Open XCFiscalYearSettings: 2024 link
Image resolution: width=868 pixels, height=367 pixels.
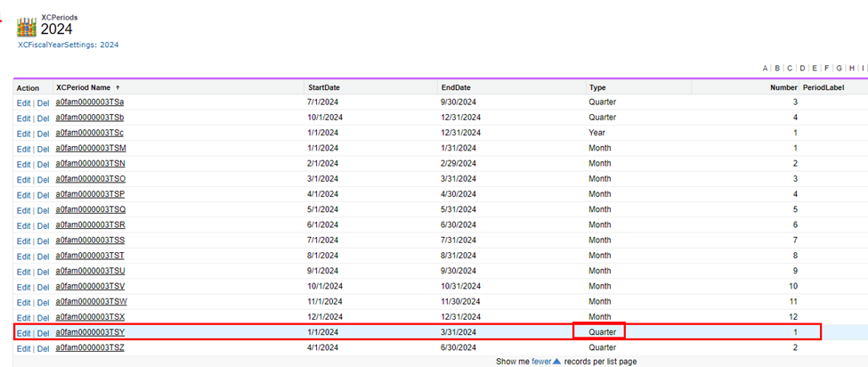click(69, 45)
